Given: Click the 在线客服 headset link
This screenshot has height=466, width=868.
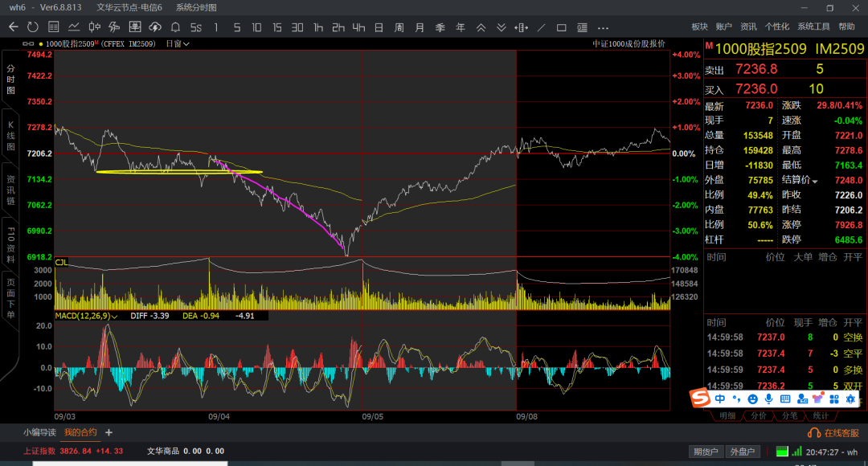Looking at the screenshot, I should pyautogui.click(x=833, y=433).
